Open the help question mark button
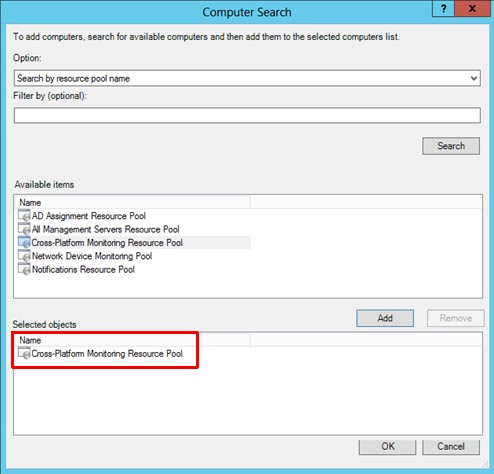494x474 pixels. pyautogui.click(x=443, y=8)
